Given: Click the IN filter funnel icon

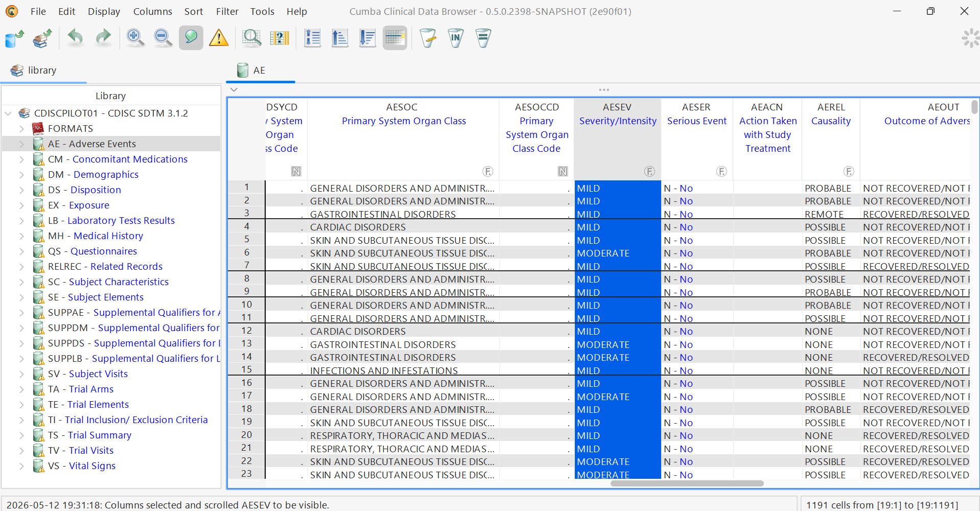Looking at the screenshot, I should [x=455, y=38].
